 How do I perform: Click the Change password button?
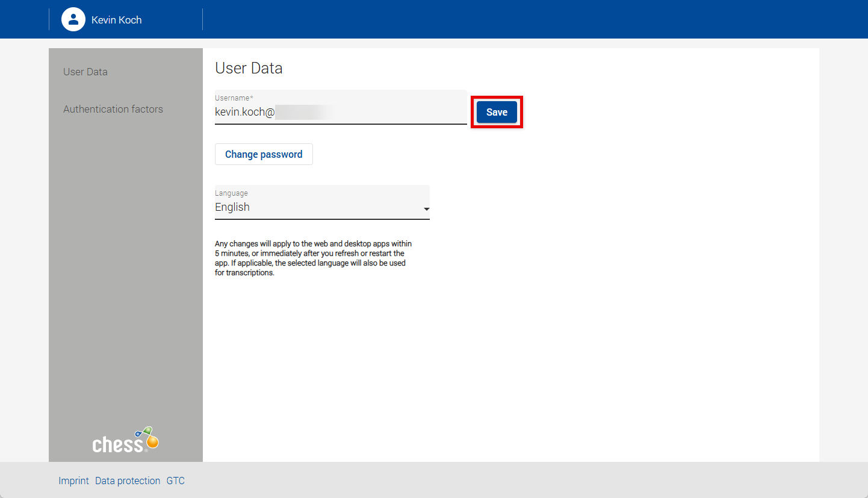pyautogui.click(x=264, y=154)
